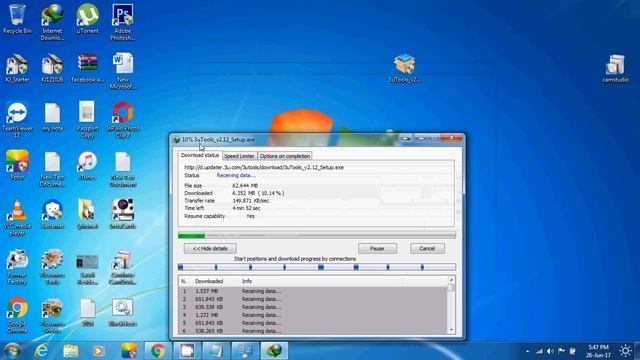Open Windows Explorer folder taskbar icon
640x360 pixels.
click(x=71, y=351)
